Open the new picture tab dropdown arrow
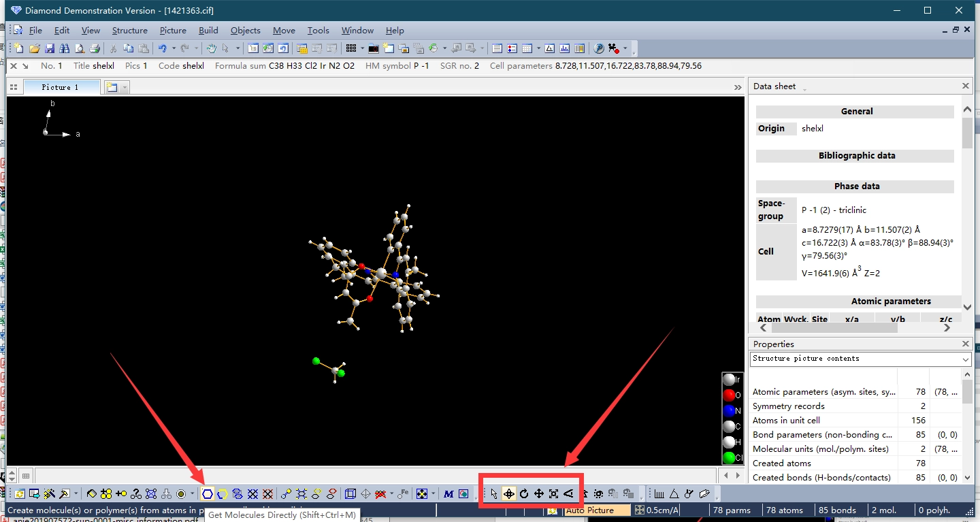980x522 pixels. (125, 87)
